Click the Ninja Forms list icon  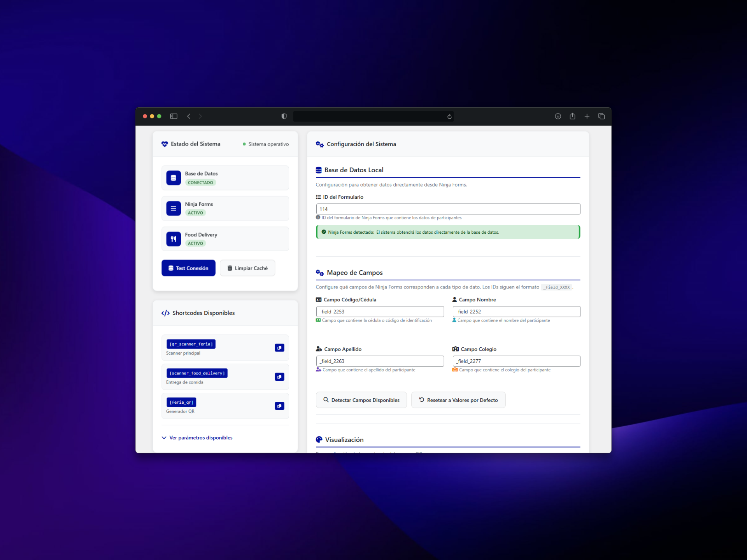click(174, 208)
